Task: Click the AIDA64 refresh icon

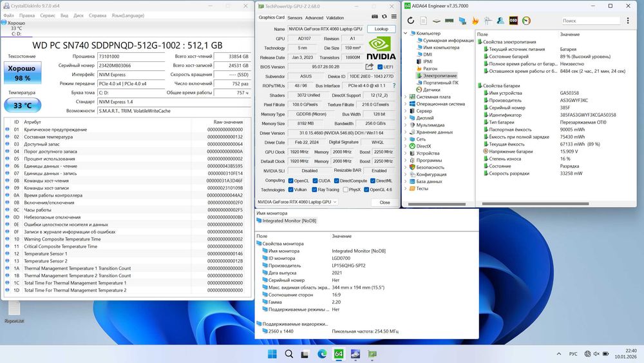Action: 411,21
